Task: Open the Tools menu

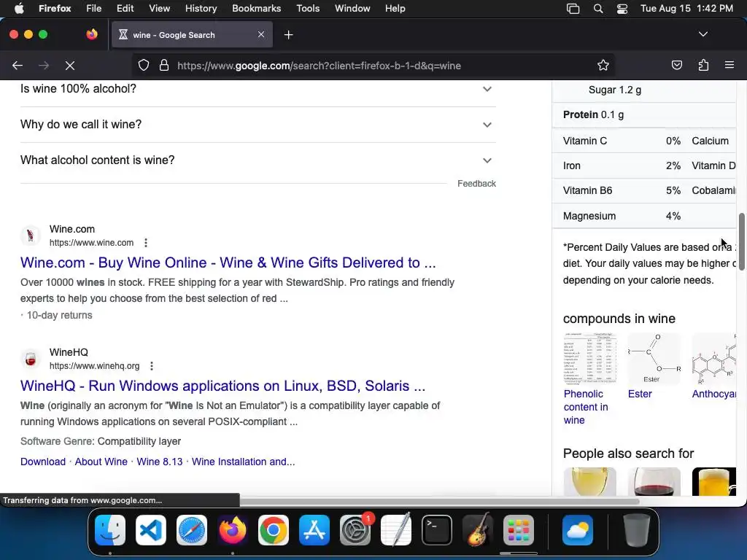Action: tap(308, 9)
